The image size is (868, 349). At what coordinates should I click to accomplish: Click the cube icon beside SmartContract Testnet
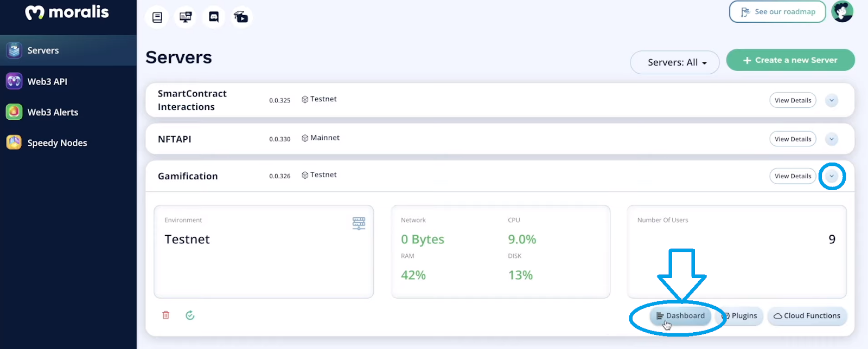tap(305, 100)
